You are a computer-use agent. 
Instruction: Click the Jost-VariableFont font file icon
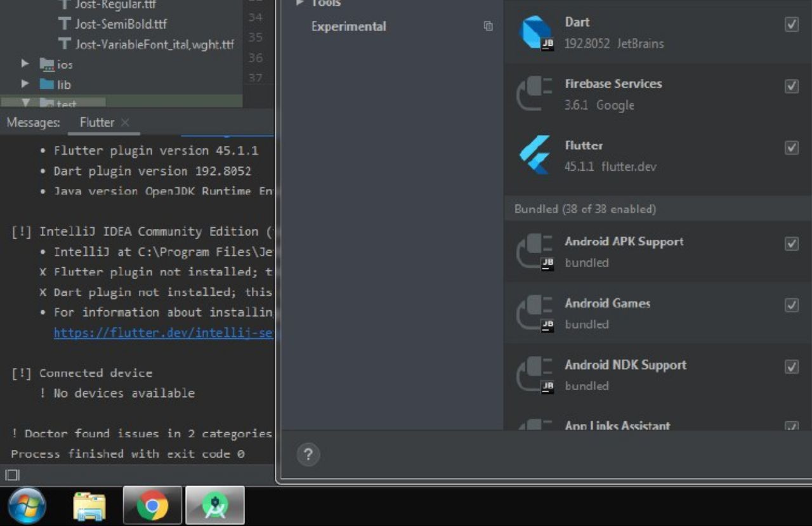[64, 44]
